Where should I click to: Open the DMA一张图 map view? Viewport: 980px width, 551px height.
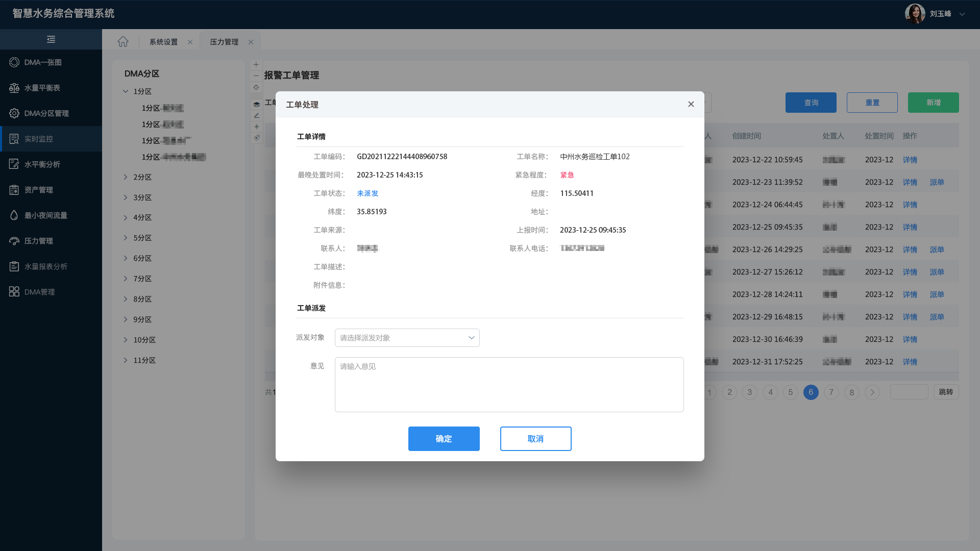point(43,62)
